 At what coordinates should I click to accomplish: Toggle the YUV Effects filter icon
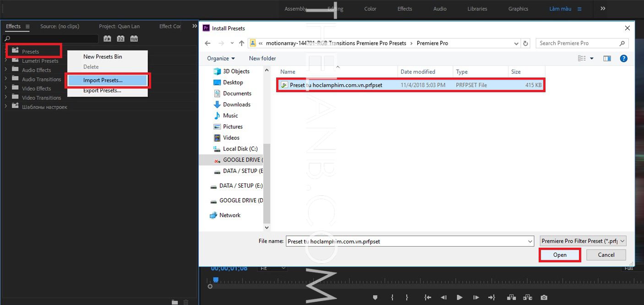(x=134, y=39)
